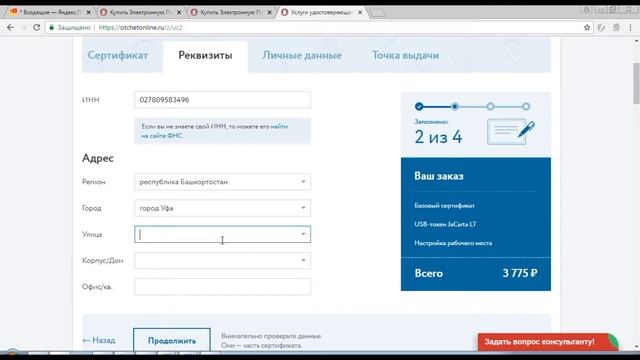Click the fourth step circle
This screenshot has width=640, height=360.
(526, 107)
